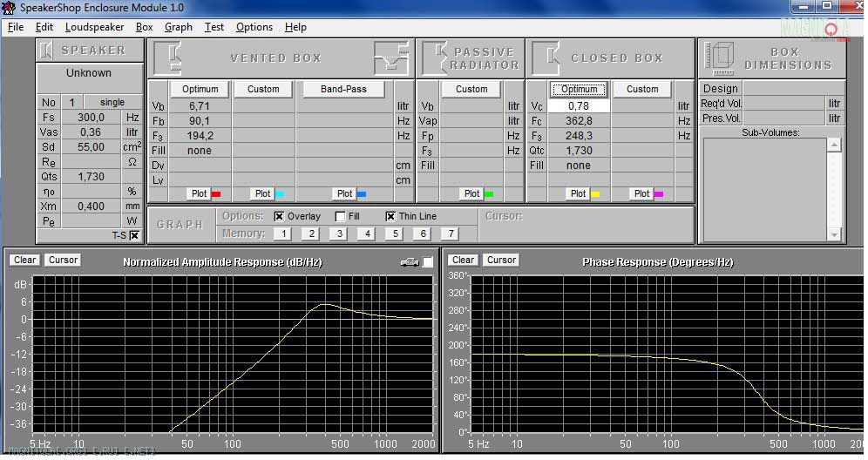868x460 pixels.
Task: Toggle the T-S checkbox in Speaker panel
Action: click(x=134, y=235)
